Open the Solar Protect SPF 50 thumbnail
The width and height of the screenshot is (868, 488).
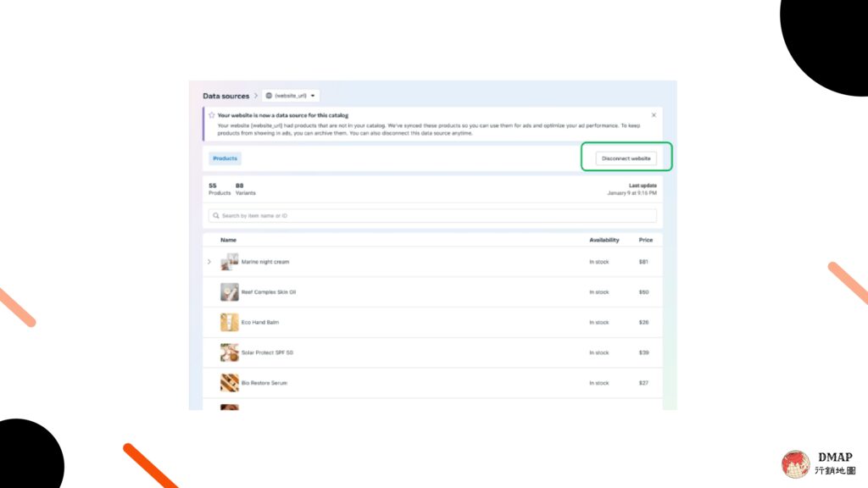point(230,352)
